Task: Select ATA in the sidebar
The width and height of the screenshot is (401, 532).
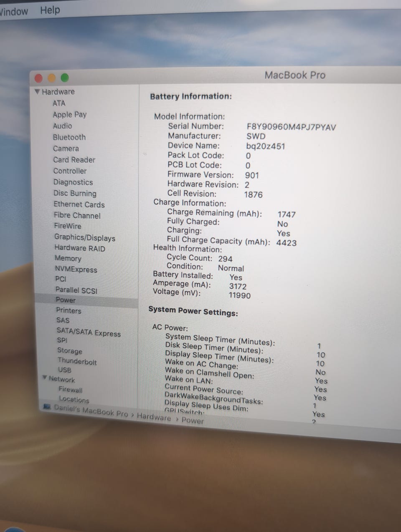Action: 59,103
